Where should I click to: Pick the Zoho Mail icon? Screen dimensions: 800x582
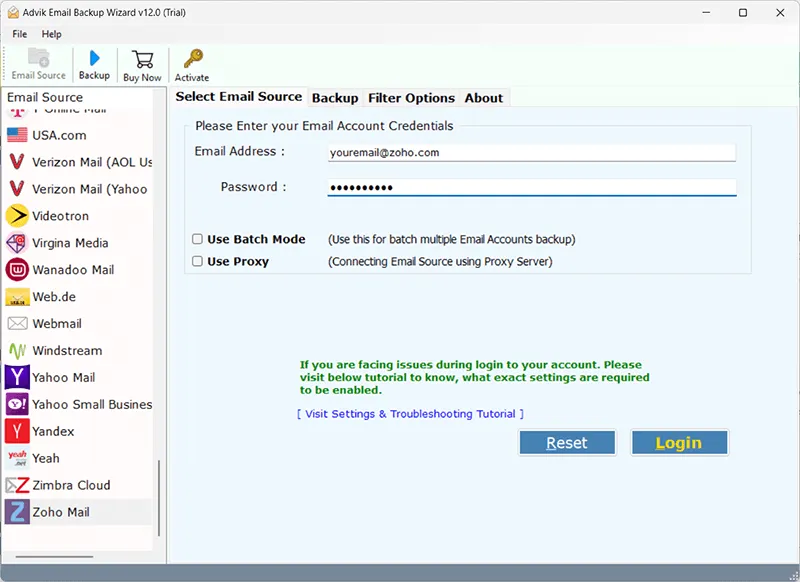pyautogui.click(x=17, y=512)
